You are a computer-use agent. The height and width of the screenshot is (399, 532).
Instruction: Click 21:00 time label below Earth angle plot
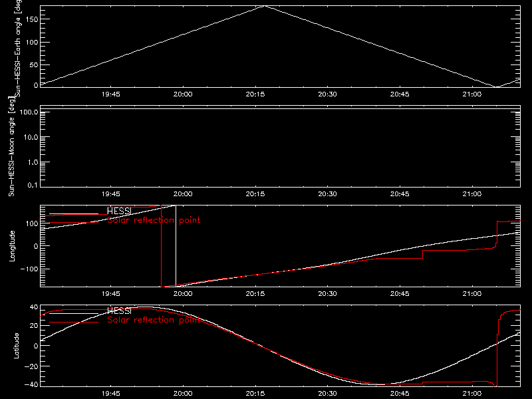click(472, 94)
